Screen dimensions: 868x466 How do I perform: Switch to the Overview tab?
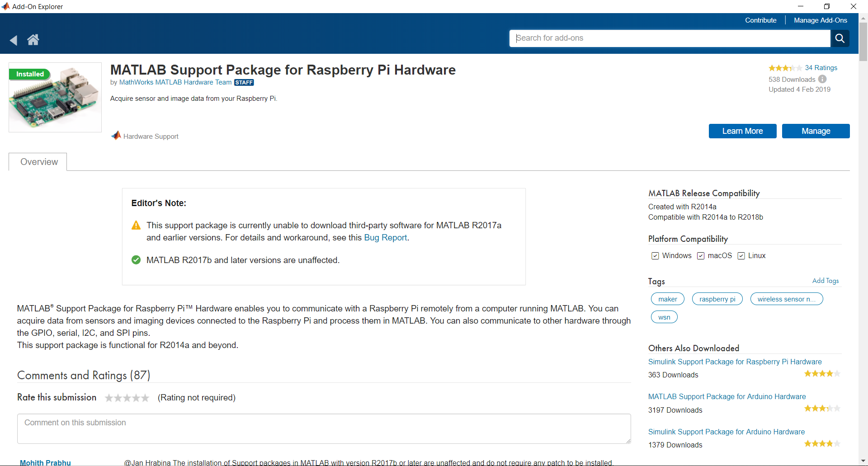tap(38, 162)
